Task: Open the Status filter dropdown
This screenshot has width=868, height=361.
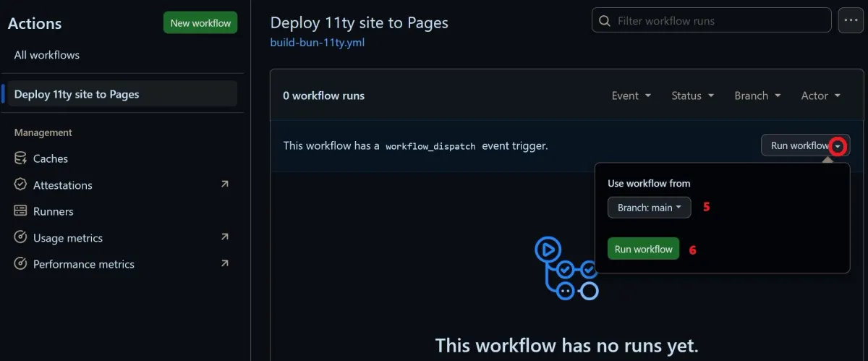Action: click(692, 95)
